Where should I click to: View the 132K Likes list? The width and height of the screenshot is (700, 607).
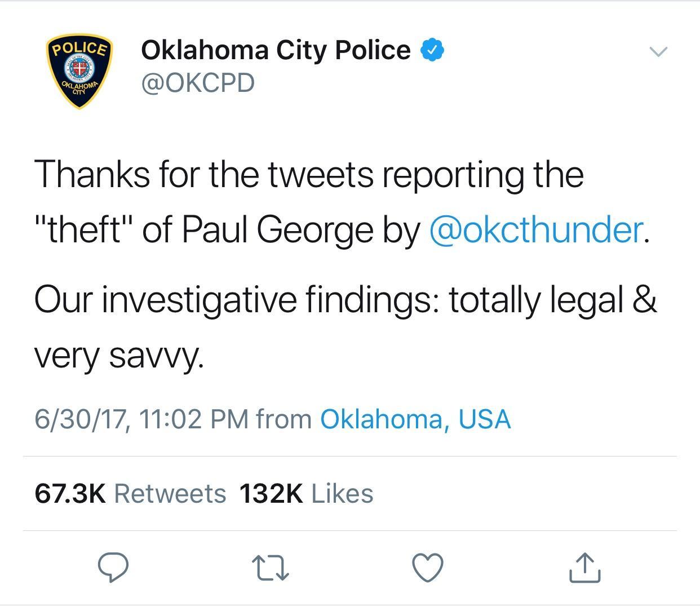(306, 494)
